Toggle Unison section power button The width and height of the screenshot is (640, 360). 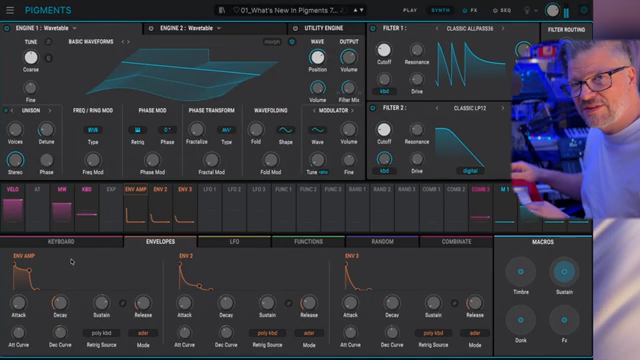(x=6, y=110)
